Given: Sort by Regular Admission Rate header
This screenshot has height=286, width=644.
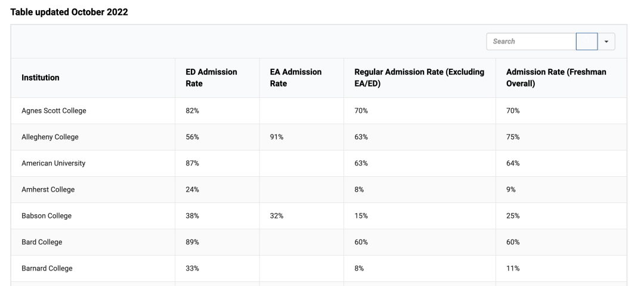Looking at the screenshot, I should point(419,78).
